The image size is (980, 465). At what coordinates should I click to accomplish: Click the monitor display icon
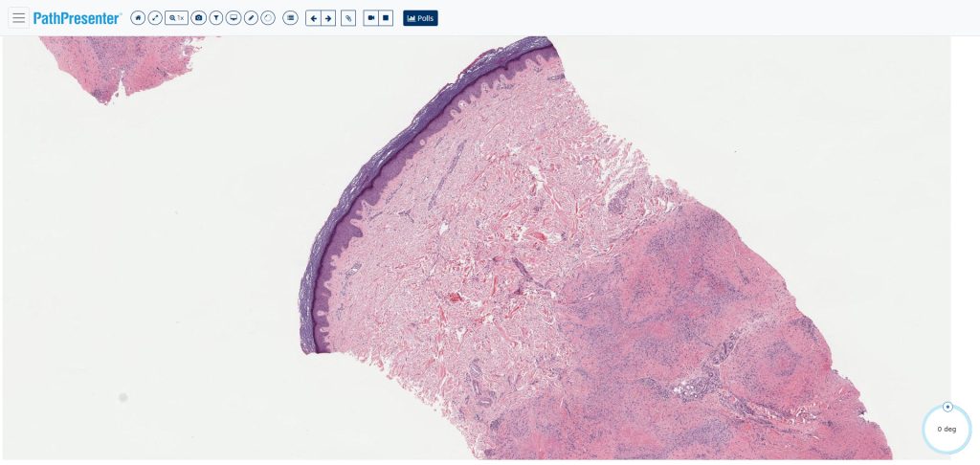(x=234, y=18)
